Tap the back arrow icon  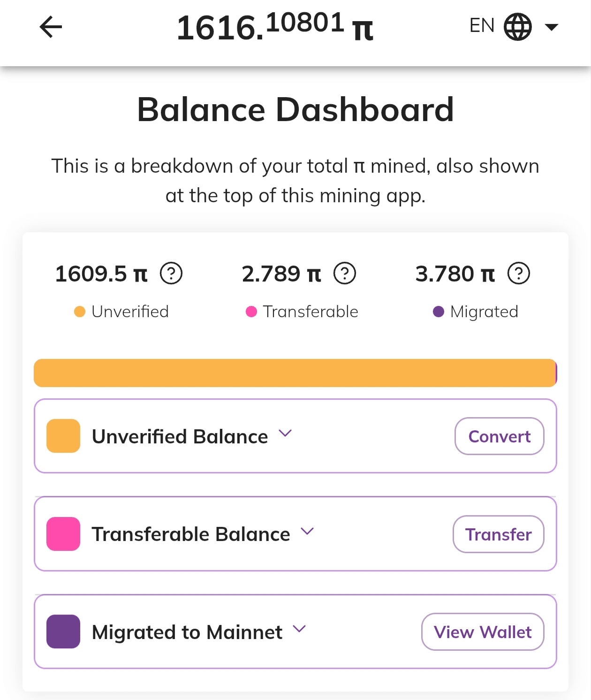[51, 27]
